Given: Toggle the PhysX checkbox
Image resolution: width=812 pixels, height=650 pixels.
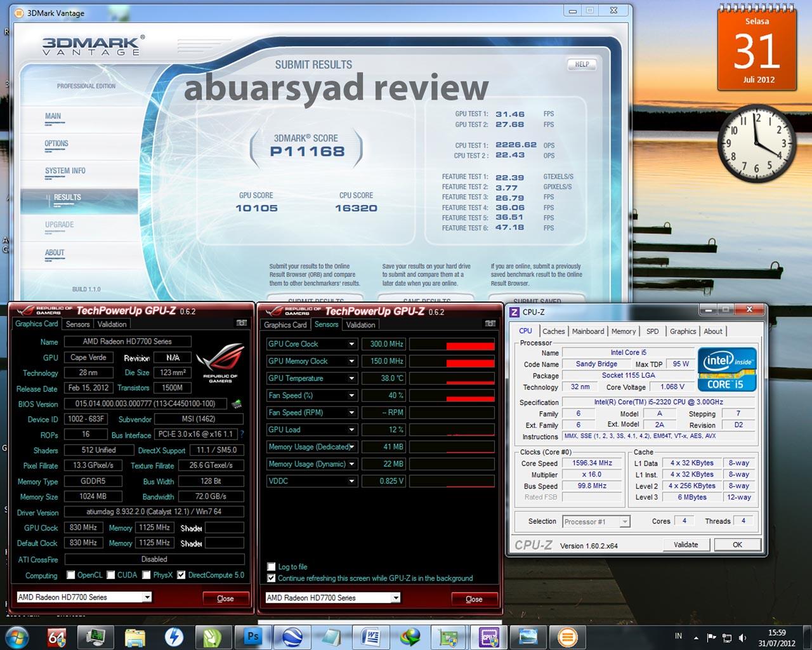Looking at the screenshot, I should 147,575.
